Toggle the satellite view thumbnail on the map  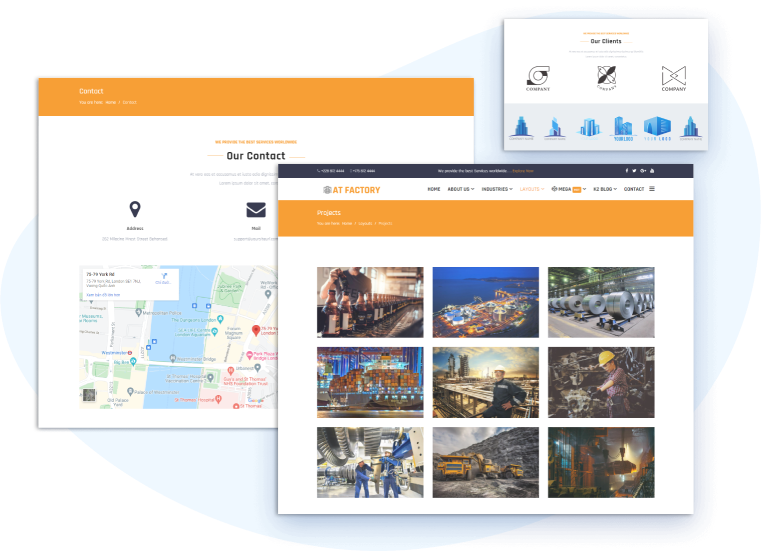coord(89,395)
